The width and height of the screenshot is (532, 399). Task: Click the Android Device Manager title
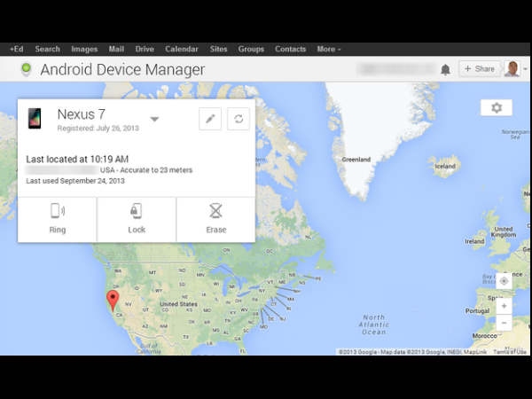(122, 69)
